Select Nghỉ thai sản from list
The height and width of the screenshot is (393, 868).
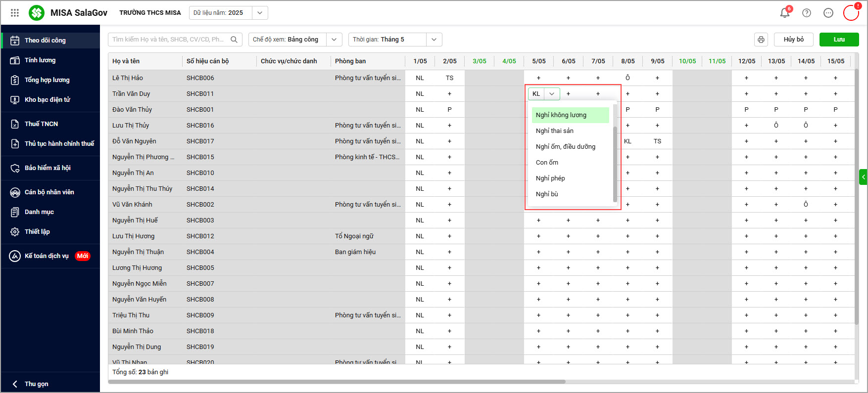click(555, 131)
